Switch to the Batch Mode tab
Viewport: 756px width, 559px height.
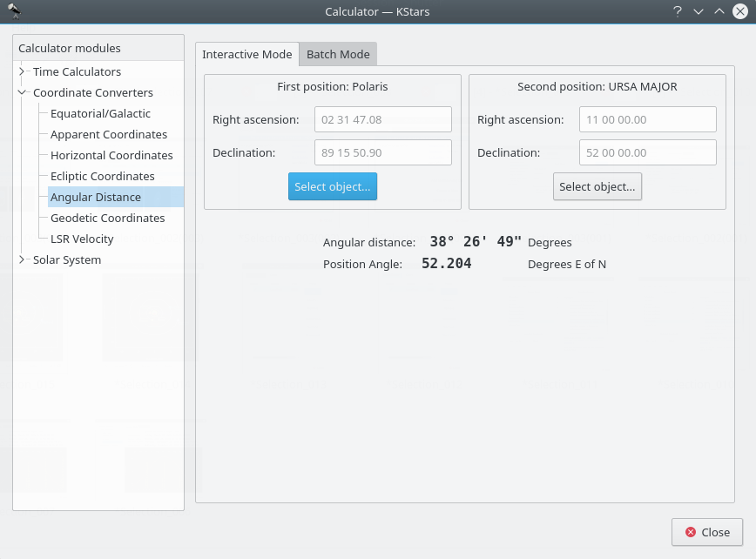click(338, 54)
